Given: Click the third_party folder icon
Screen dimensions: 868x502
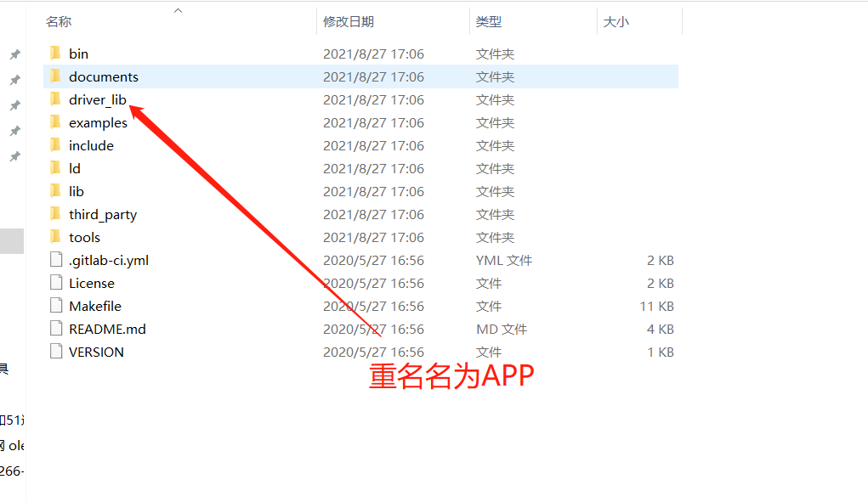Looking at the screenshot, I should tap(55, 214).
